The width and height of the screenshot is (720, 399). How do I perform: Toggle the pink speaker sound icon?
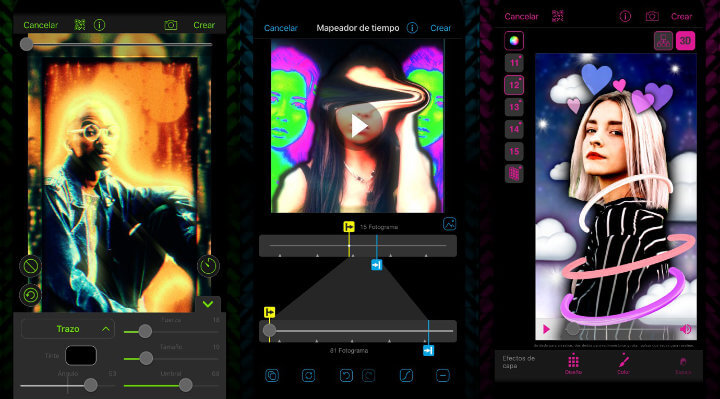coord(686,329)
